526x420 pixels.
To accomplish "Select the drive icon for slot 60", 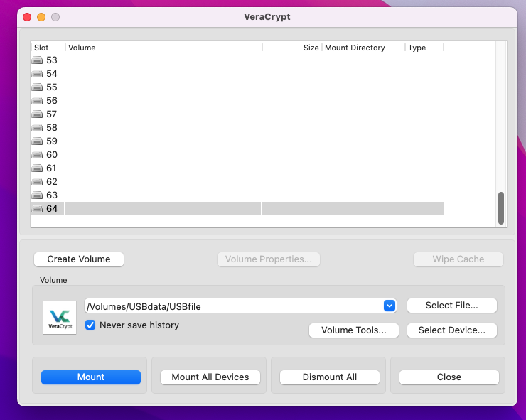I will tap(37, 155).
